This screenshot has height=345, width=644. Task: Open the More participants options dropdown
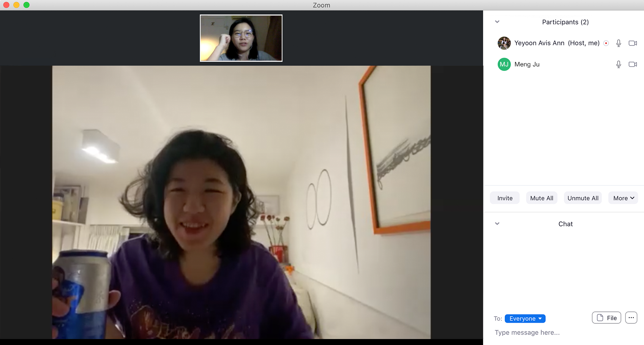[x=623, y=198]
